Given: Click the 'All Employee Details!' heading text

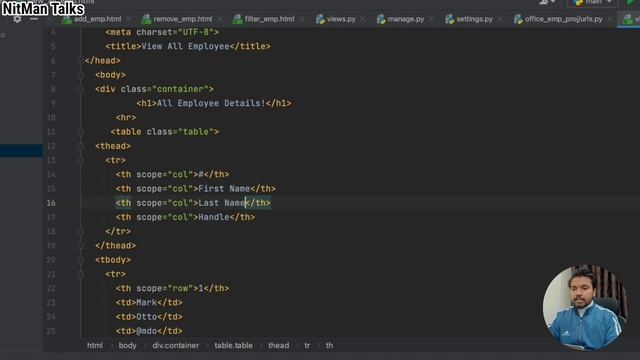Looking at the screenshot, I should pos(211,103).
